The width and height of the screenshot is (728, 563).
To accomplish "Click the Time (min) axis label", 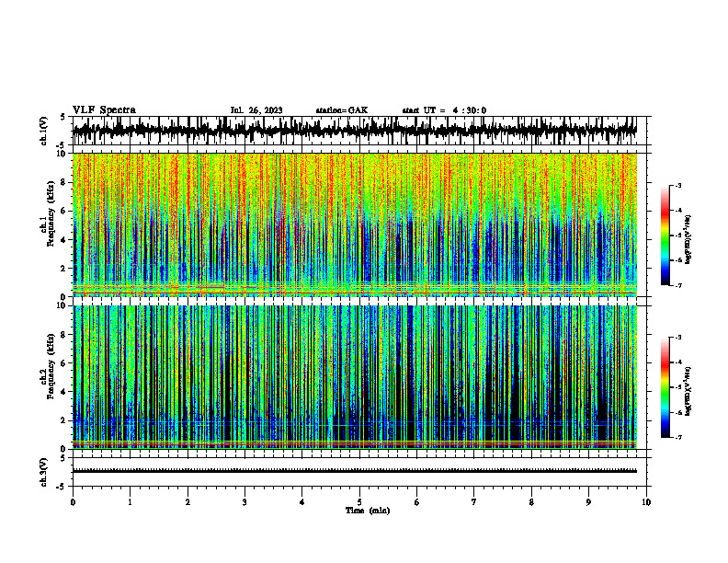I will 368,511.
